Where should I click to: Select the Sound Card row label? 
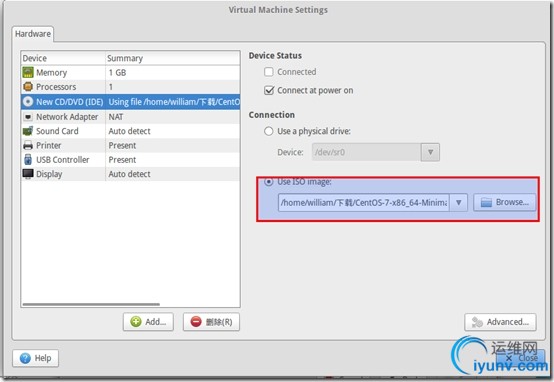click(x=57, y=131)
